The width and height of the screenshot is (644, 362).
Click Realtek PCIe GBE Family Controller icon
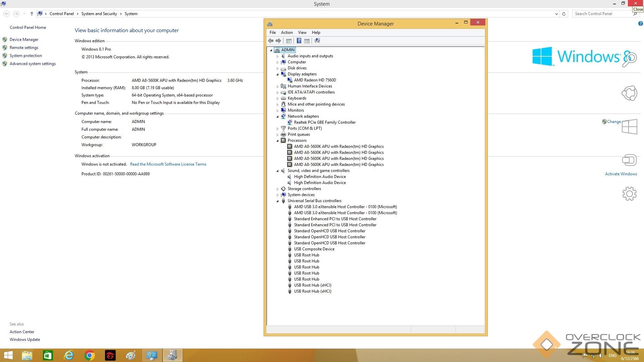[290, 122]
